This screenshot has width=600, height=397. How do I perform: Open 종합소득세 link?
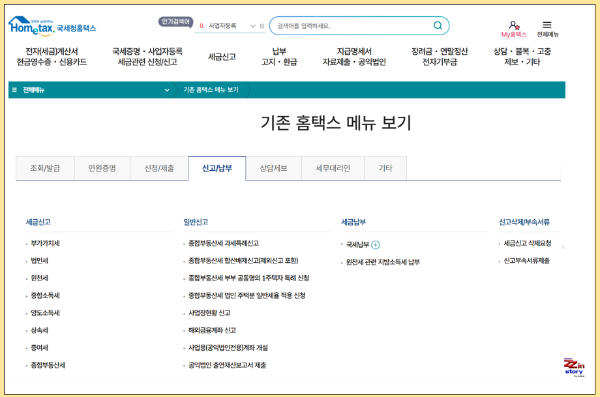45,296
